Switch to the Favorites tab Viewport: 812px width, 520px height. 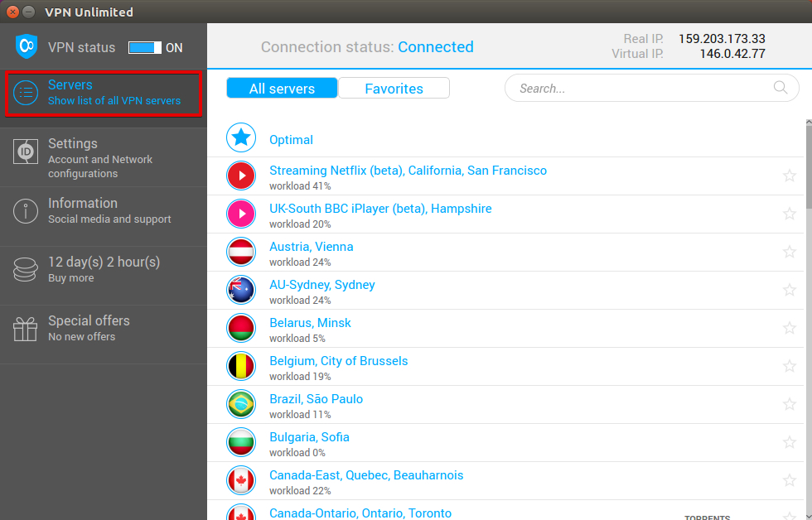(x=394, y=88)
